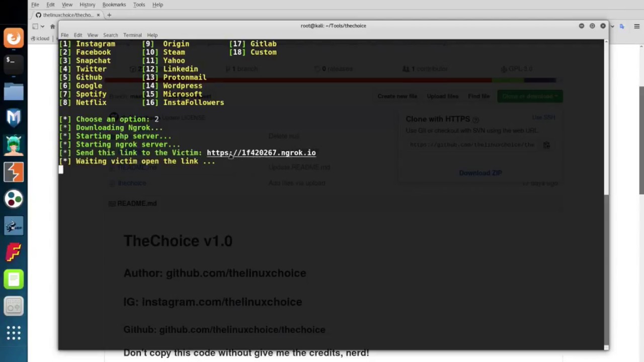Click the '[11] Yahoo' option text
This screenshot has width=644, height=362.
point(164,61)
